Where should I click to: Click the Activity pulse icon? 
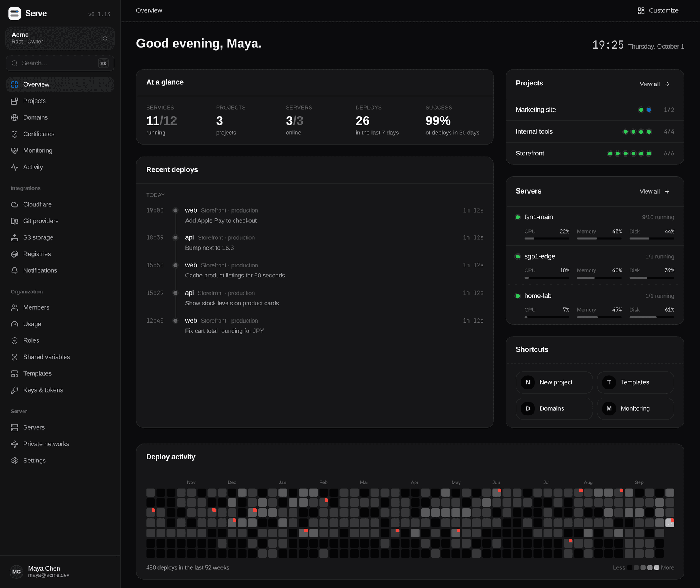point(14,167)
